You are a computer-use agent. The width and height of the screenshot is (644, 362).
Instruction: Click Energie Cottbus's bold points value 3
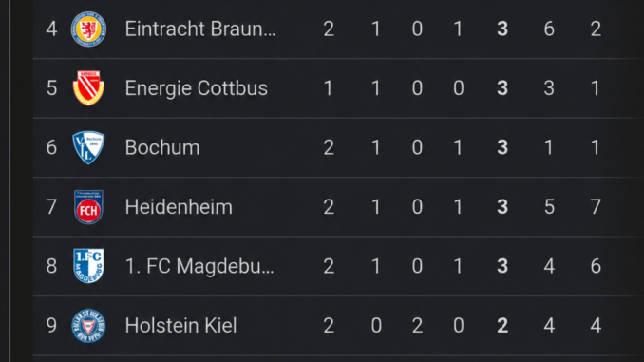click(x=502, y=88)
